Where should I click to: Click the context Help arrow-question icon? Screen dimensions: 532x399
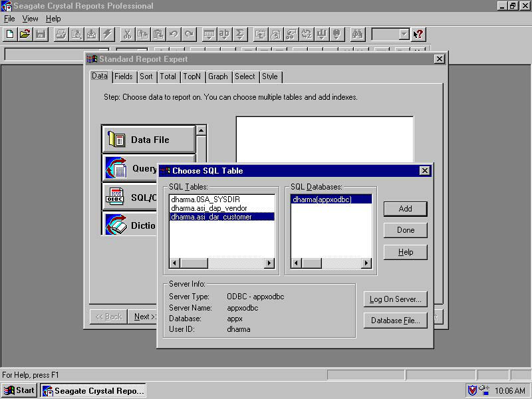coord(418,35)
